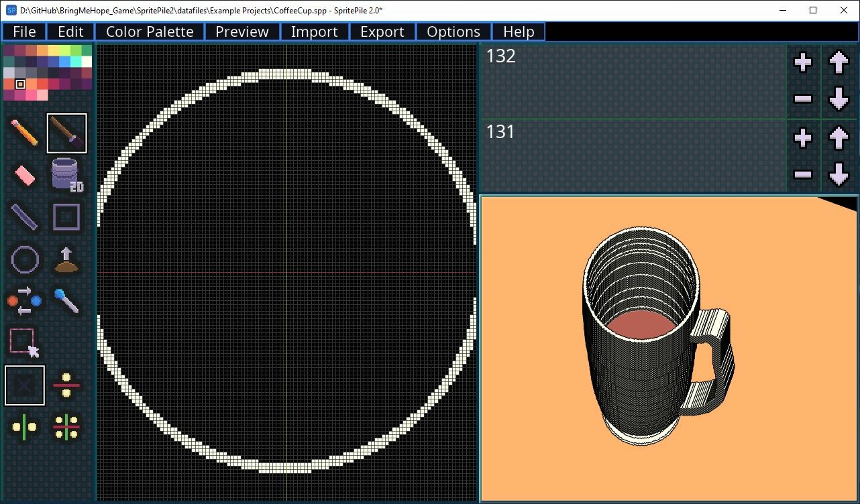
Task: Activate the rectangular selection tool
Action: (24, 343)
